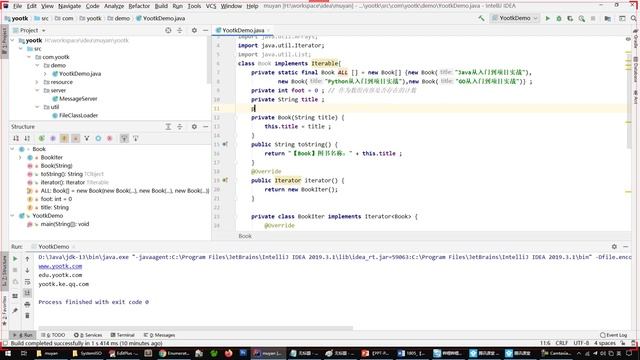Open Project panel settings gear

pos(194,31)
